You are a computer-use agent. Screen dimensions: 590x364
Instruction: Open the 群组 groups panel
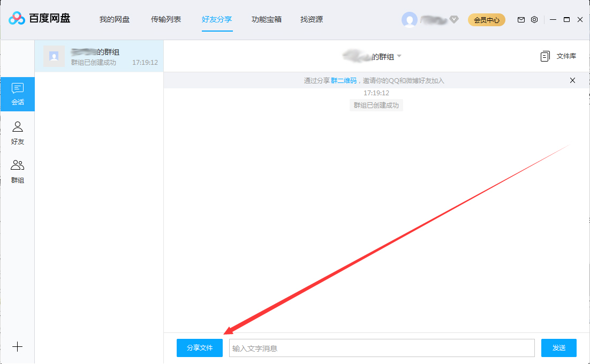click(x=18, y=171)
